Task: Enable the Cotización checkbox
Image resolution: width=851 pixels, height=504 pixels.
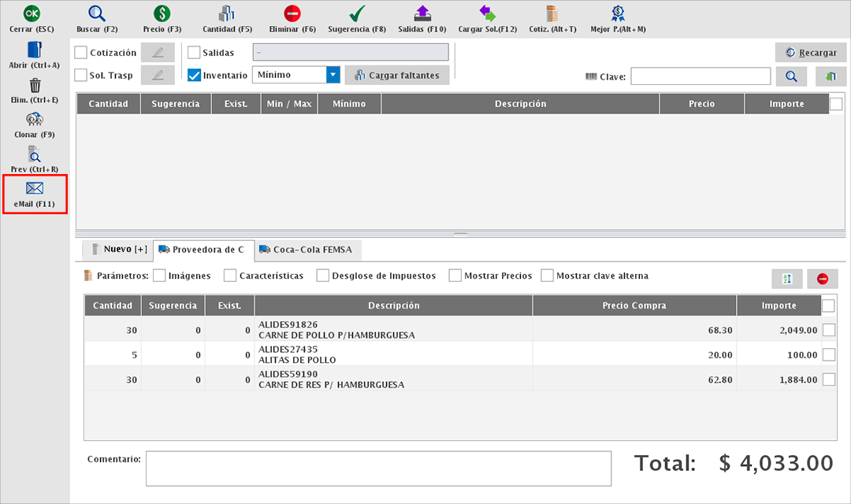Action: [81, 53]
